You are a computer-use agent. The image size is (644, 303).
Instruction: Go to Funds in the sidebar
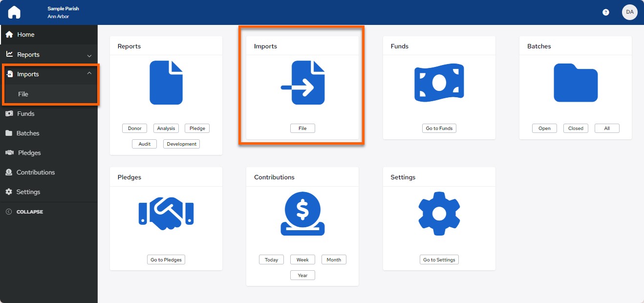pyautogui.click(x=49, y=113)
